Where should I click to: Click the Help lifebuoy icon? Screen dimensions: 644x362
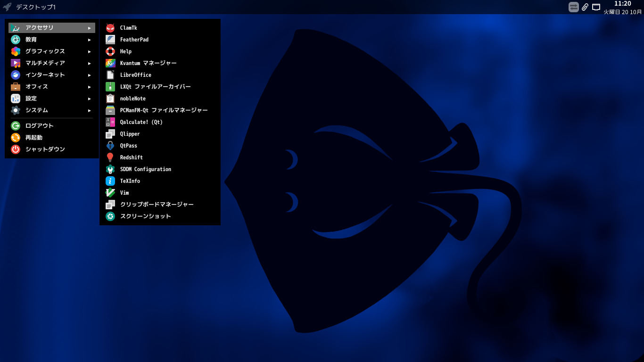pos(110,51)
